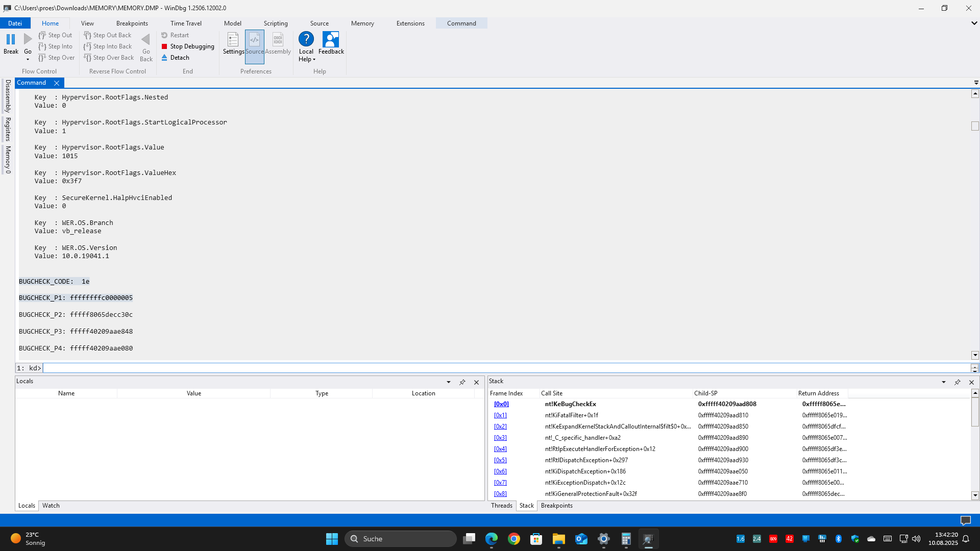
Task: Click Stop Debugging
Action: click(188, 46)
